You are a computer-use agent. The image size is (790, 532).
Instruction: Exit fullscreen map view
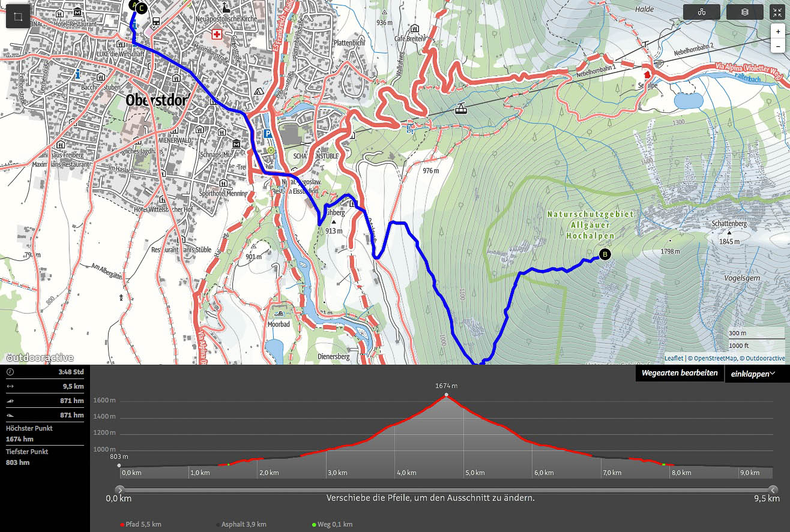tap(777, 12)
